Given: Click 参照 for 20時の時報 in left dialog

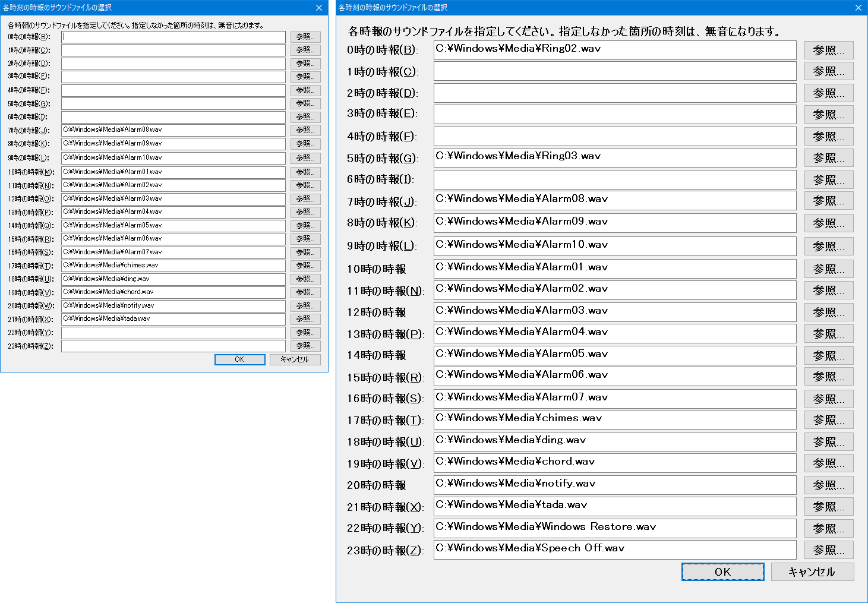Looking at the screenshot, I should [305, 305].
